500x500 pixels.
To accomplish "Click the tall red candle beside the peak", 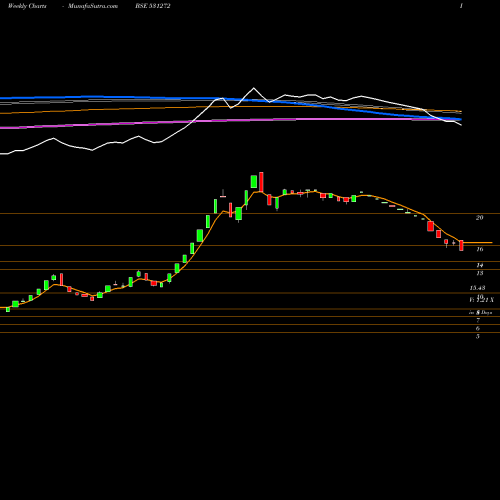I will (x=261, y=182).
